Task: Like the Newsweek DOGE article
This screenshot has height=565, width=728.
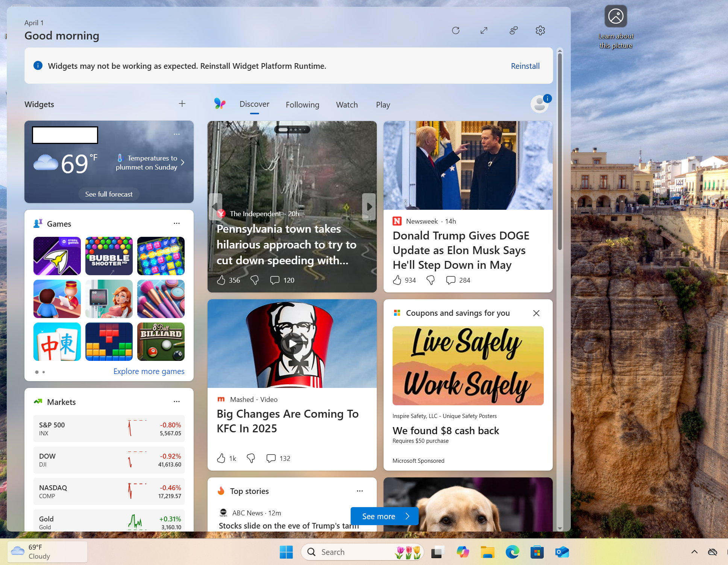Action: click(x=397, y=280)
